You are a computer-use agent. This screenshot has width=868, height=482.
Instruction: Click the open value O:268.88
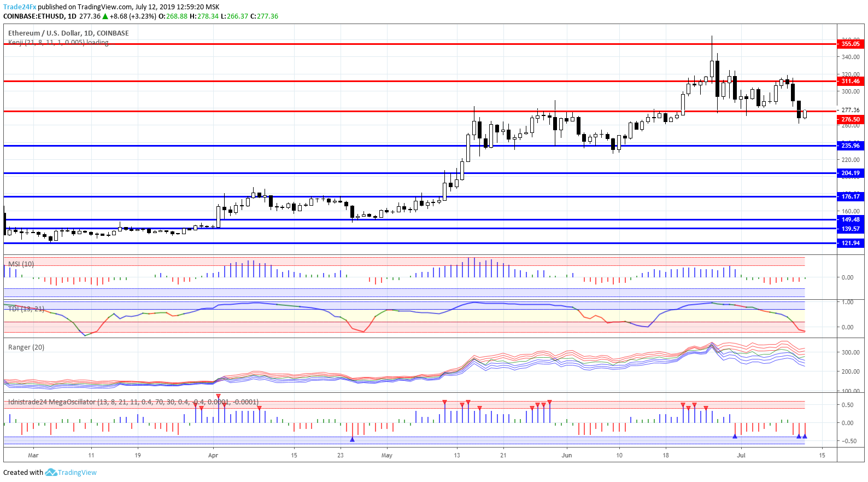(x=173, y=16)
